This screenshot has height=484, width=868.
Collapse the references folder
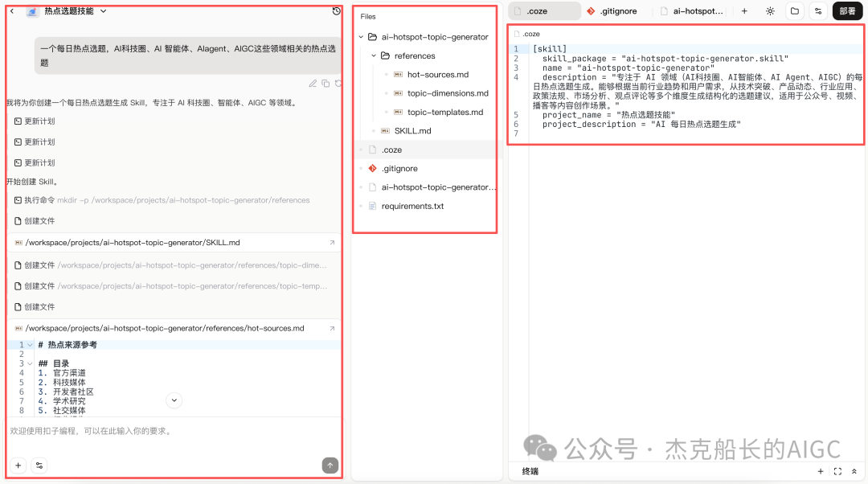[x=374, y=56]
